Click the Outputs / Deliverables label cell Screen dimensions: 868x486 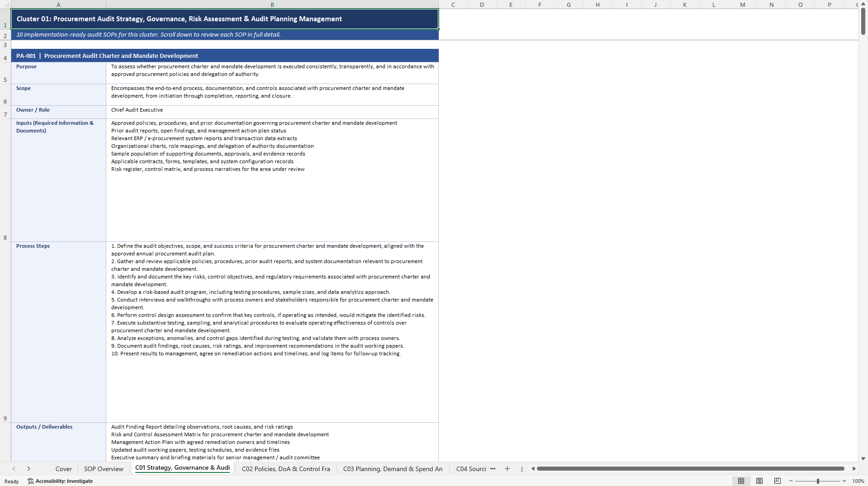[59, 442]
